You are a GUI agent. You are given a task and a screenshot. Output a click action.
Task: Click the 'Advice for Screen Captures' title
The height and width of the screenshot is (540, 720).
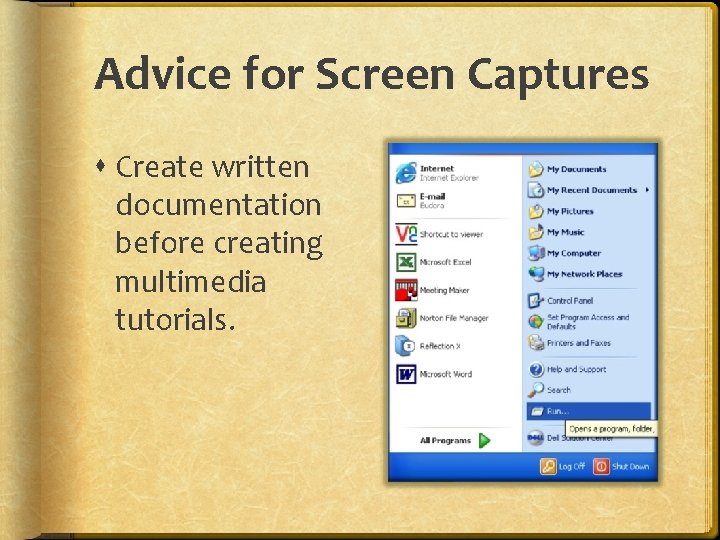click(x=371, y=74)
